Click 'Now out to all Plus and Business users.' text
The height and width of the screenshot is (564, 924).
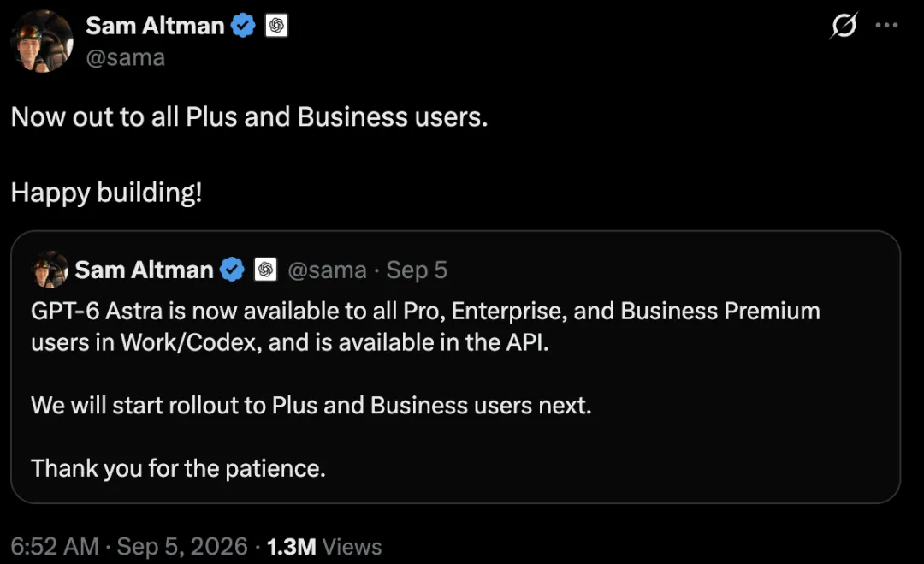point(249,116)
